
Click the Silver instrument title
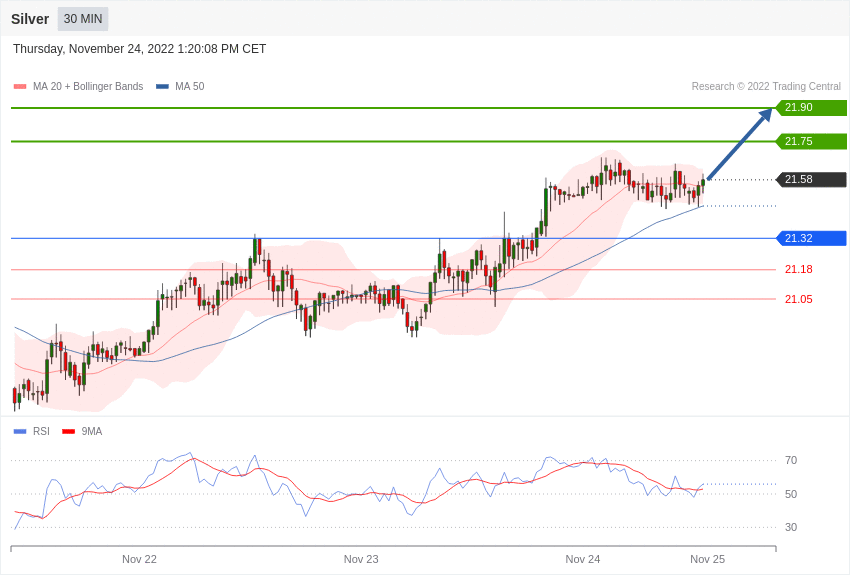point(30,19)
